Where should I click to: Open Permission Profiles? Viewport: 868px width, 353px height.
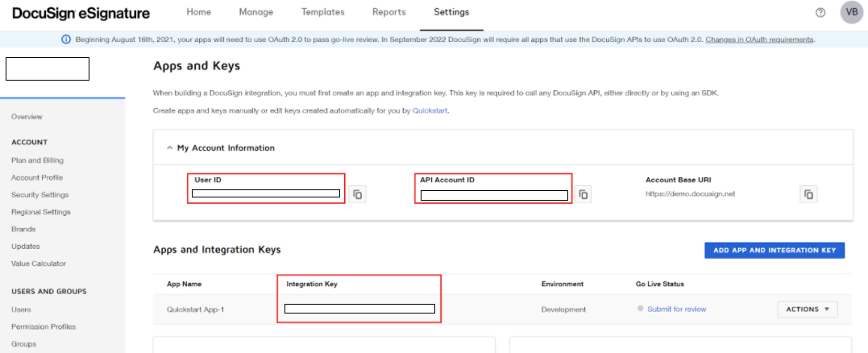(44, 326)
